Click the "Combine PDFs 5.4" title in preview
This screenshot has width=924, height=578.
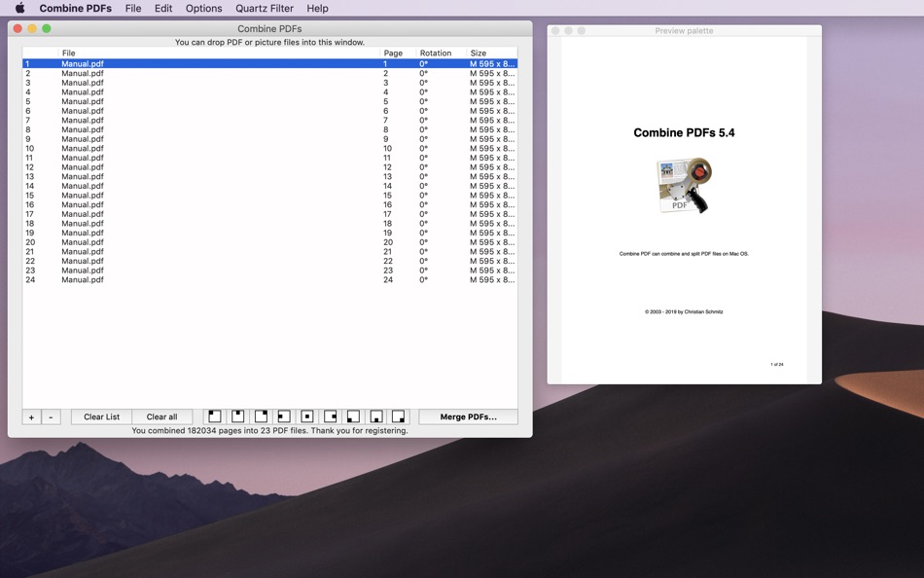pyautogui.click(x=684, y=132)
